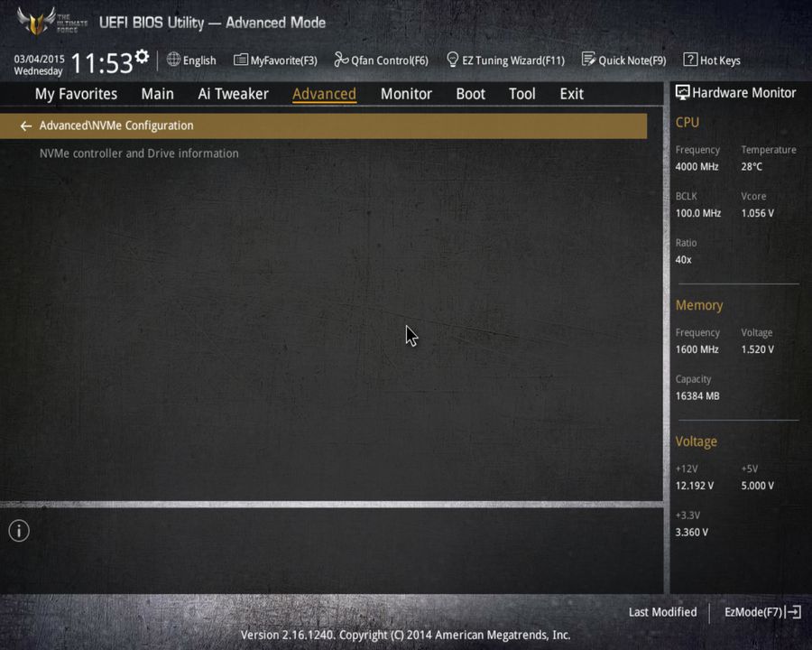Switch to EzMode(F7)
The image size is (812, 650).
click(x=753, y=612)
